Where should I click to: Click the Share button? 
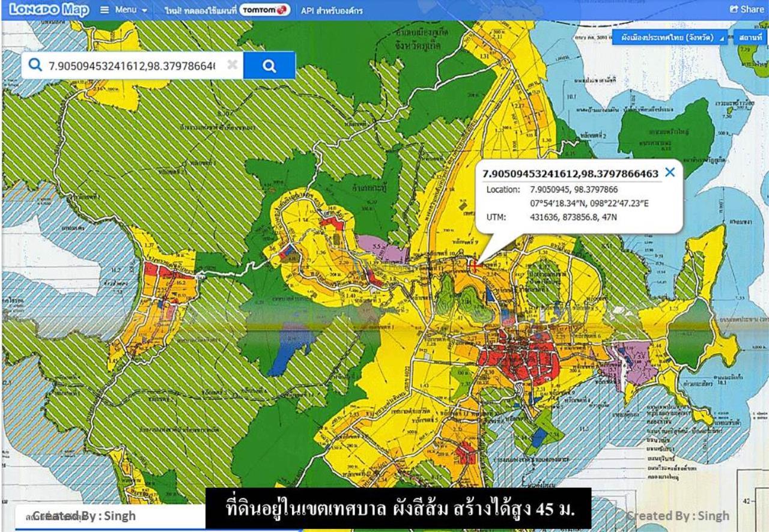point(746,9)
